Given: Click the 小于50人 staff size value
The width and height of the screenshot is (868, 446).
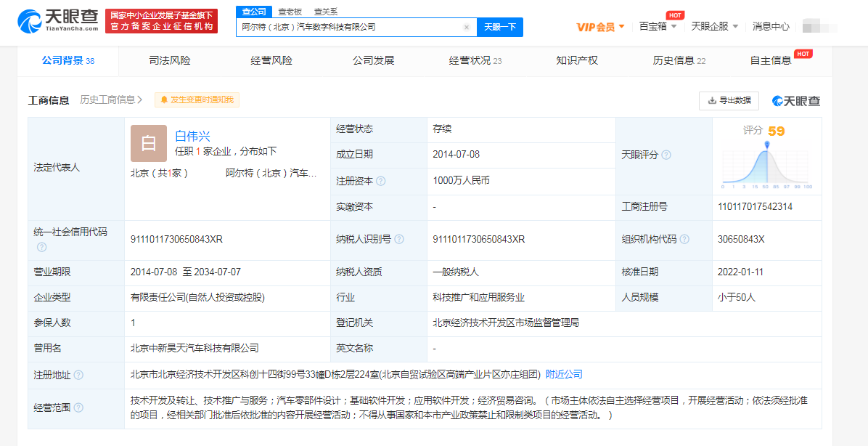Looking at the screenshot, I should [x=736, y=298].
